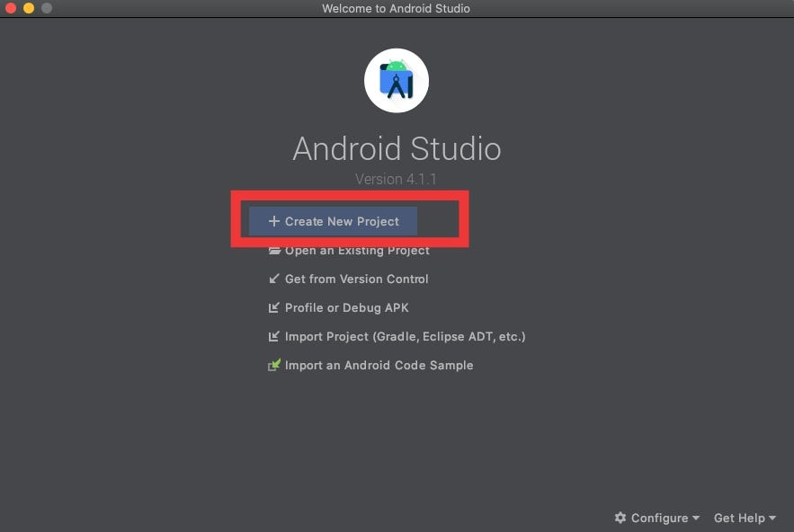Click the plus icon beside Create New Project

tap(273, 221)
